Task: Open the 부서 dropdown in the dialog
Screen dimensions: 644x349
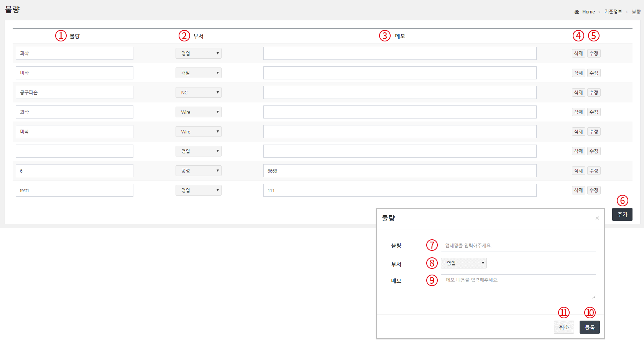Action: [x=463, y=263]
